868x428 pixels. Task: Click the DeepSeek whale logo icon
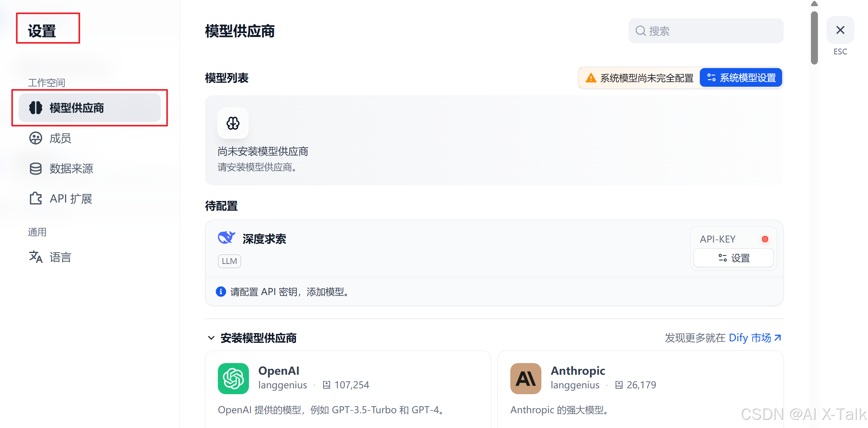(226, 237)
